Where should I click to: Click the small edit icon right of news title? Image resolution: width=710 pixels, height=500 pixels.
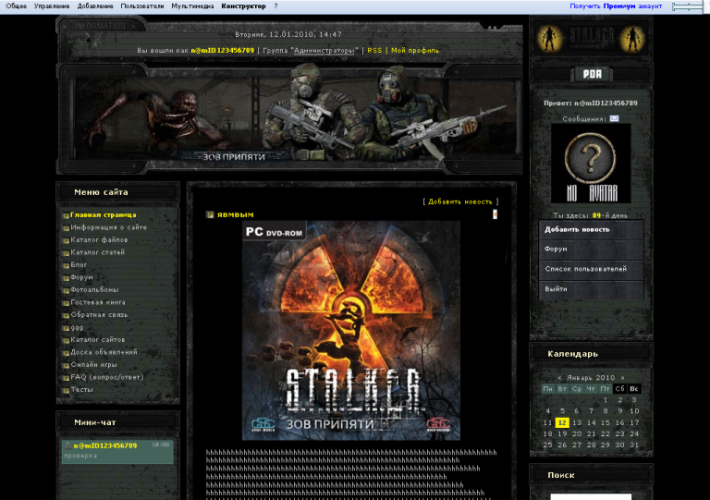point(495,214)
